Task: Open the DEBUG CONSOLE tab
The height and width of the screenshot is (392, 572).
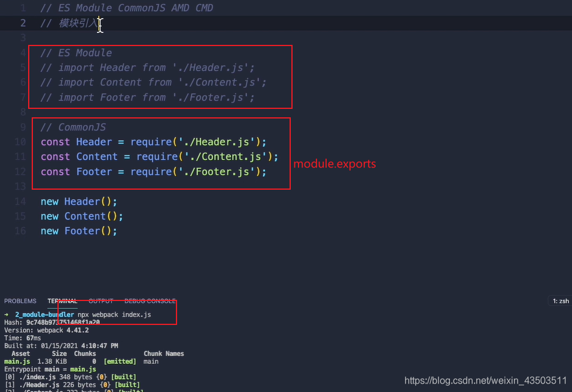Action: (x=150, y=301)
